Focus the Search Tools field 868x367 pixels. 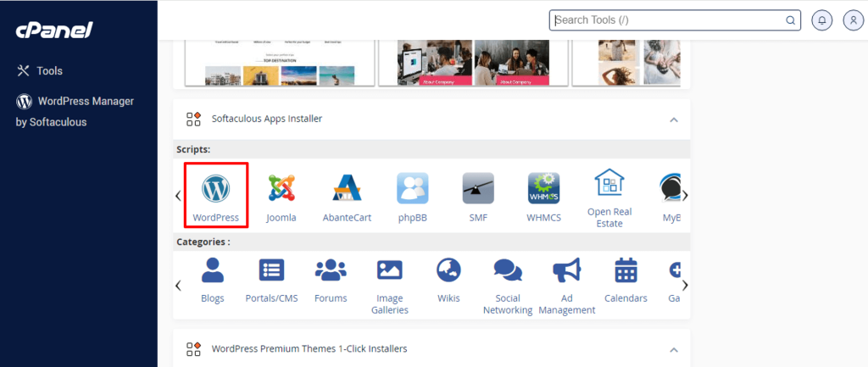675,20
